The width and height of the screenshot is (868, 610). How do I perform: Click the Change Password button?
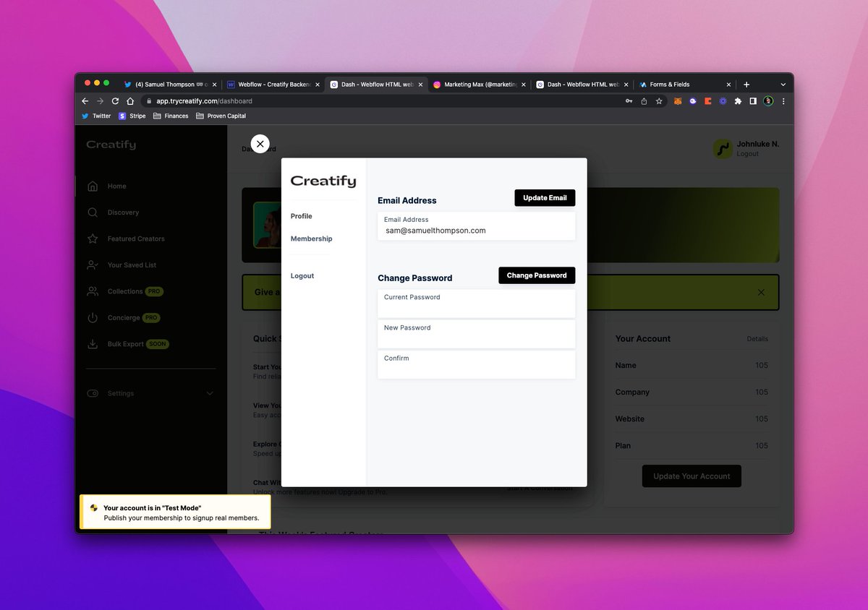(537, 275)
